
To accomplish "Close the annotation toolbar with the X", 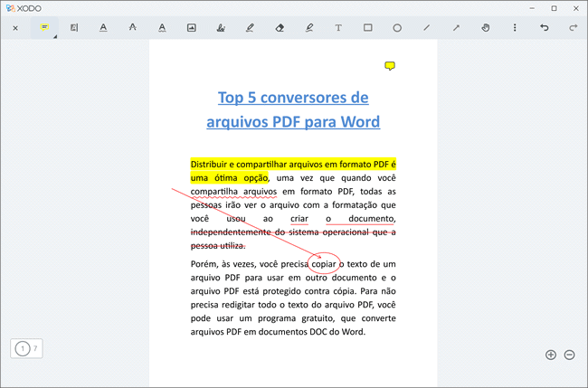I will 15,28.
